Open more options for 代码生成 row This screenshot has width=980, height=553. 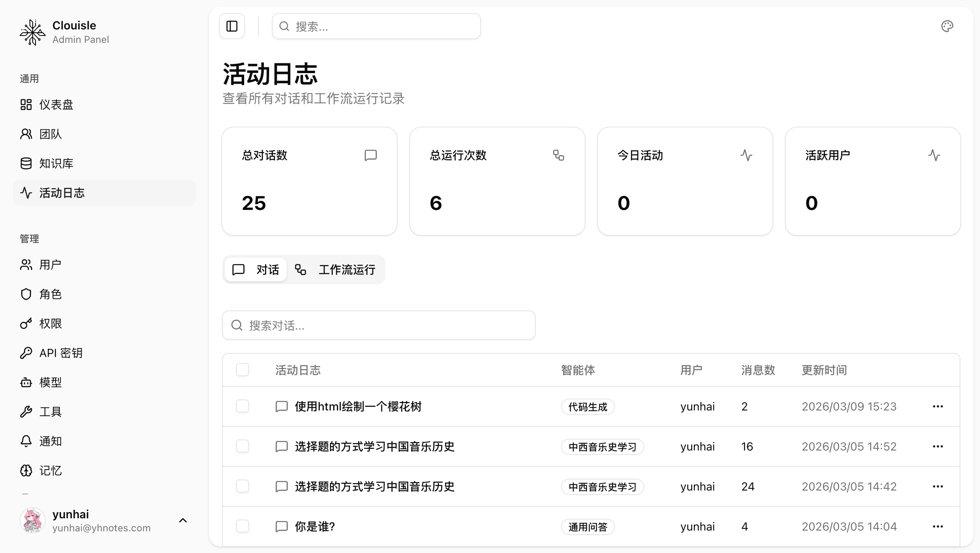pyautogui.click(x=938, y=406)
